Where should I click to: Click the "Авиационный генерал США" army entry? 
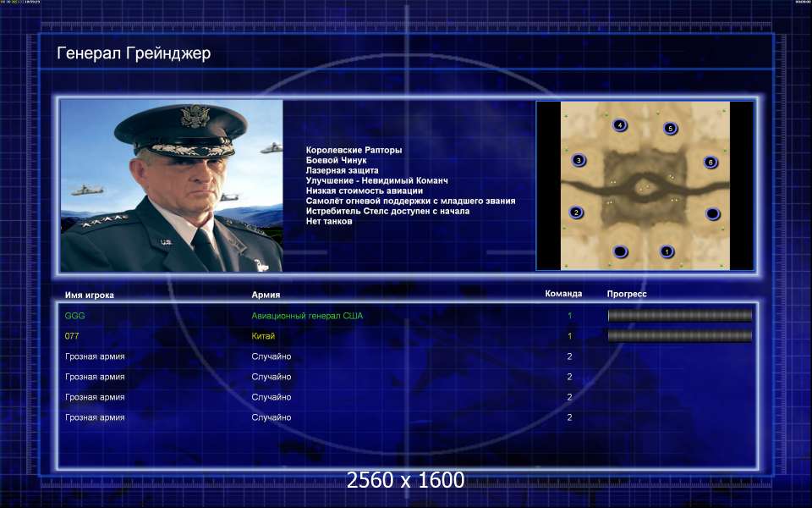click(x=313, y=316)
